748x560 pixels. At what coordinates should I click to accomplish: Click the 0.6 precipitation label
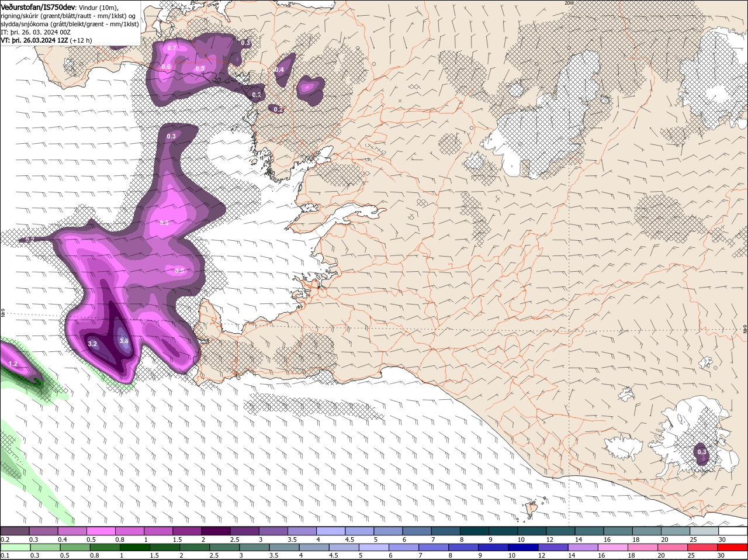click(x=166, y=67)
